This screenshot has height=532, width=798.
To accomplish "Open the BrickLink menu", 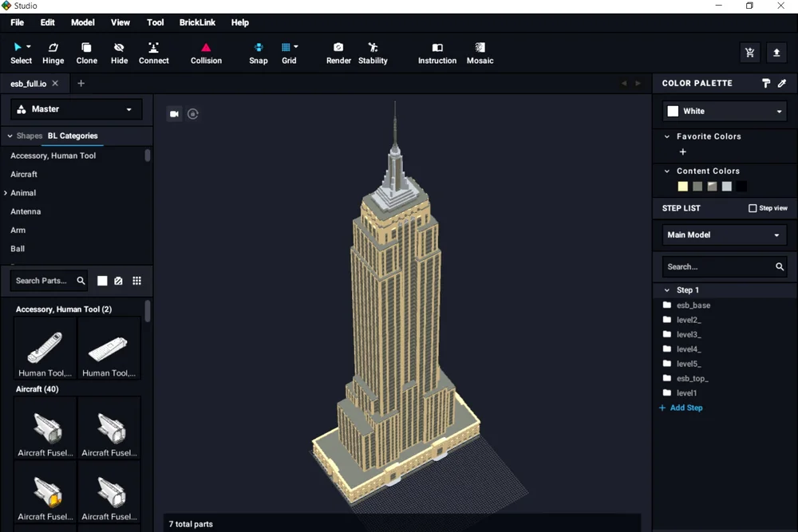I will [x=197, y=22].
